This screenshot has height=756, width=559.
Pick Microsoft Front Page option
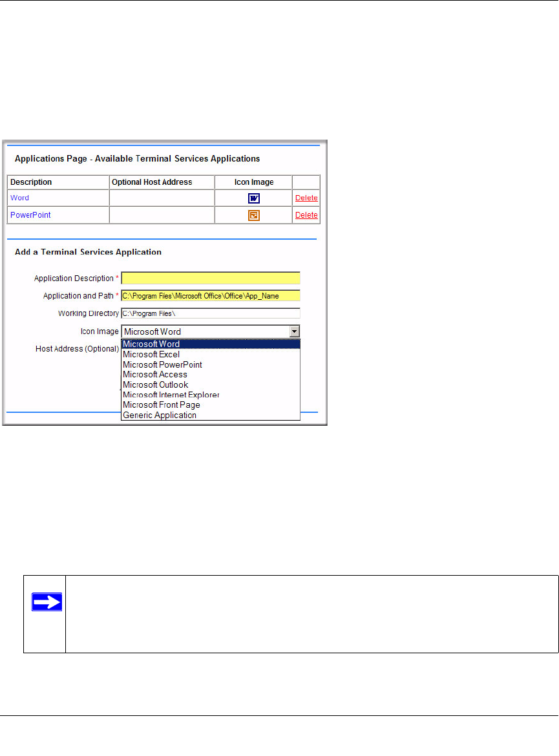pos(210,405)
